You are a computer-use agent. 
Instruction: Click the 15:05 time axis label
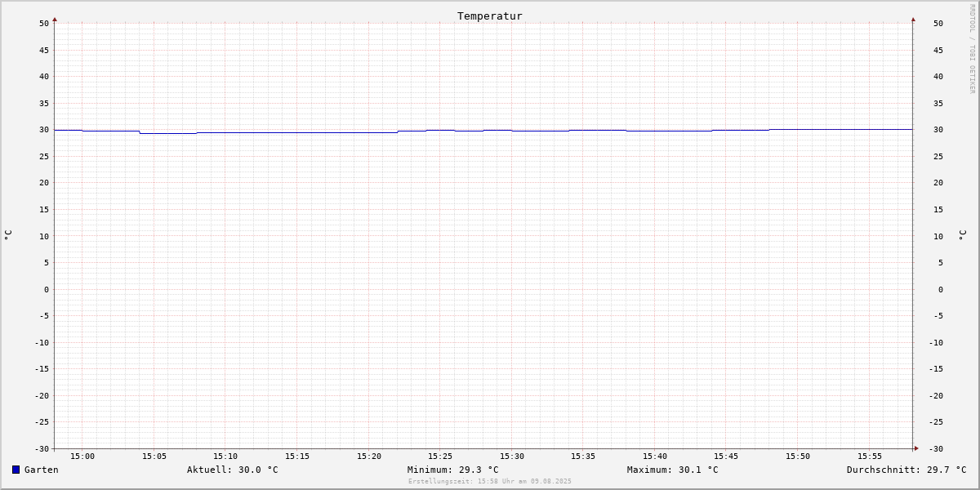click(x=154, y=456)
